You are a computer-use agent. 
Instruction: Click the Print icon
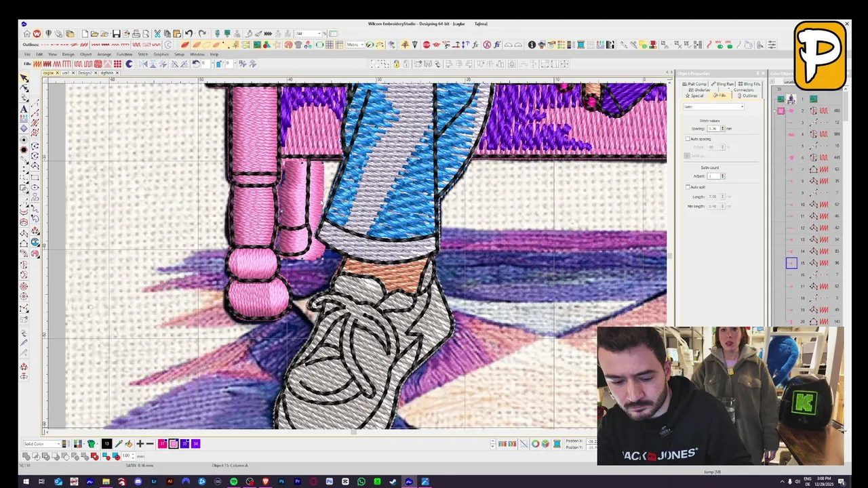[x=136, y=34]
